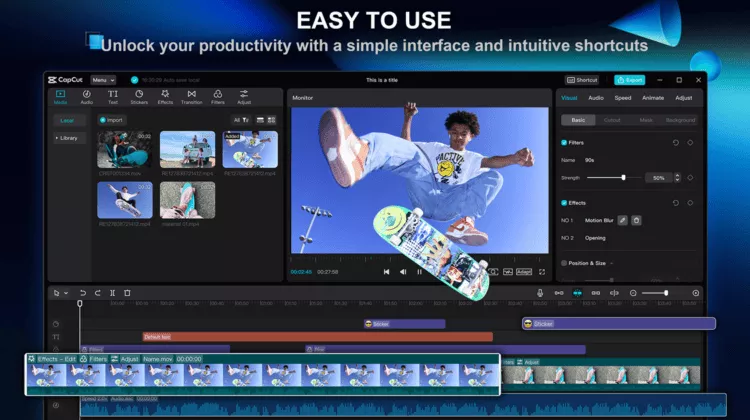Enable the Position & Size checkbox
The width and height of the screenshot is (750, 420).
564,264
